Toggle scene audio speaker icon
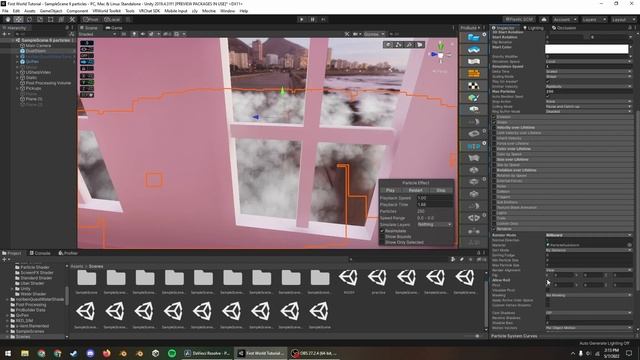The image size is (640, 360). [142, 34]
